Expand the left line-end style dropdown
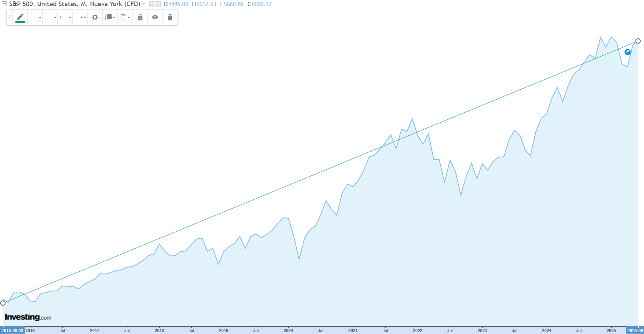This screenshot has width=644, height=334. click(65, 17)
